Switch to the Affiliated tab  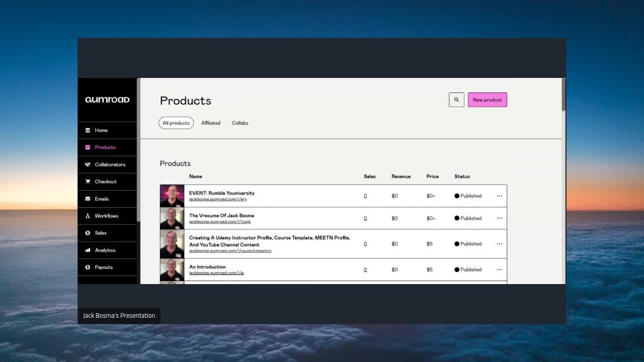211,123
